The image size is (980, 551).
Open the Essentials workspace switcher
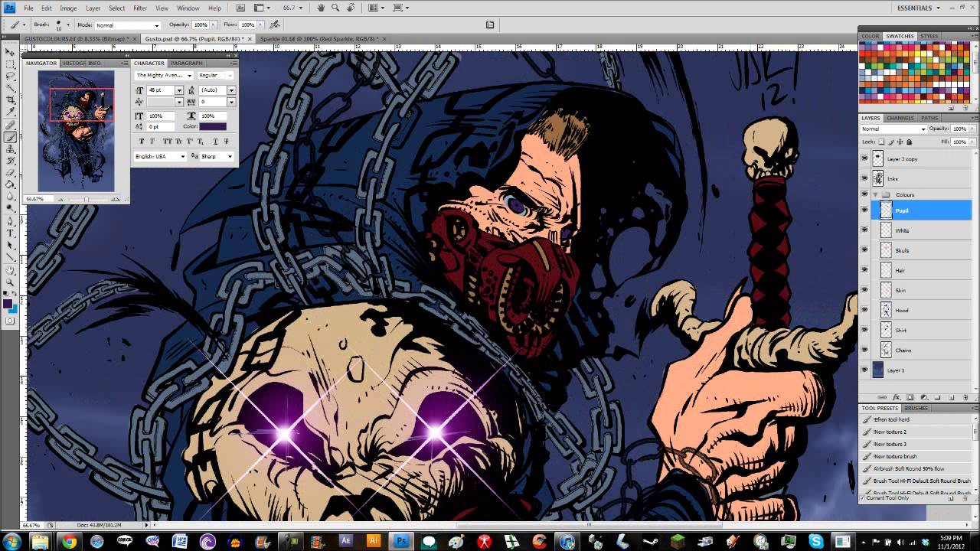click(918, 8)
